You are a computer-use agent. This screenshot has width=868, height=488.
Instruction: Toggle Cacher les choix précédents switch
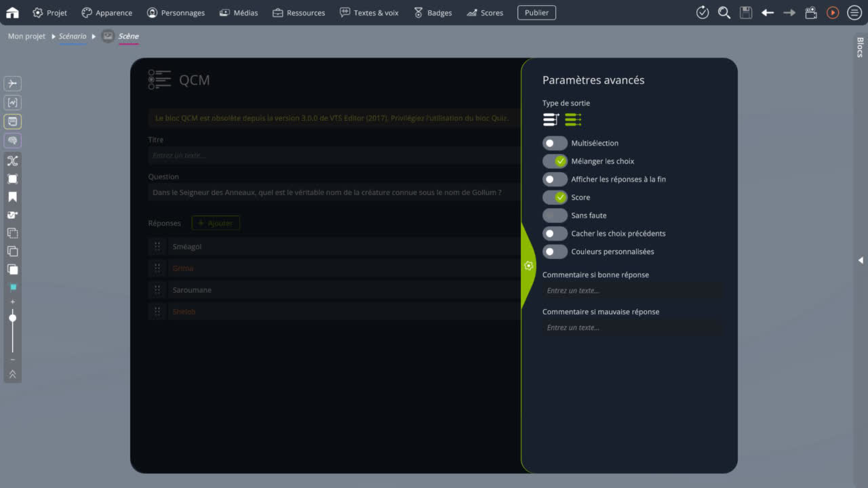[x=555, y=233]
